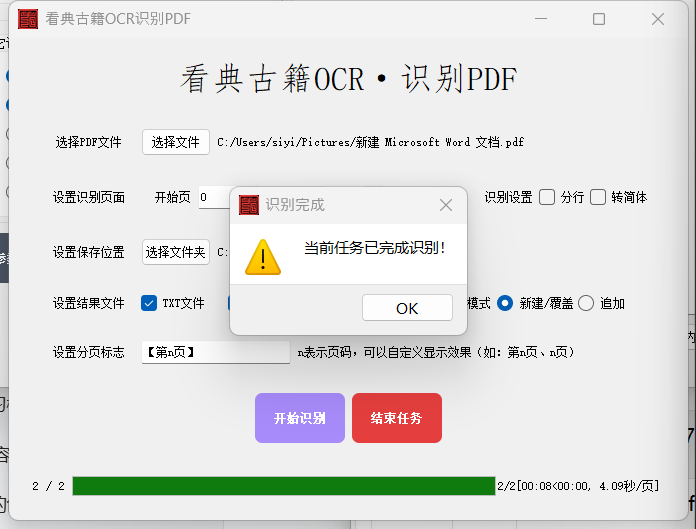Enable the 转简体 checkbox
Image resolution: width=696 pixels, height=529 pixels.
(598, 197)
